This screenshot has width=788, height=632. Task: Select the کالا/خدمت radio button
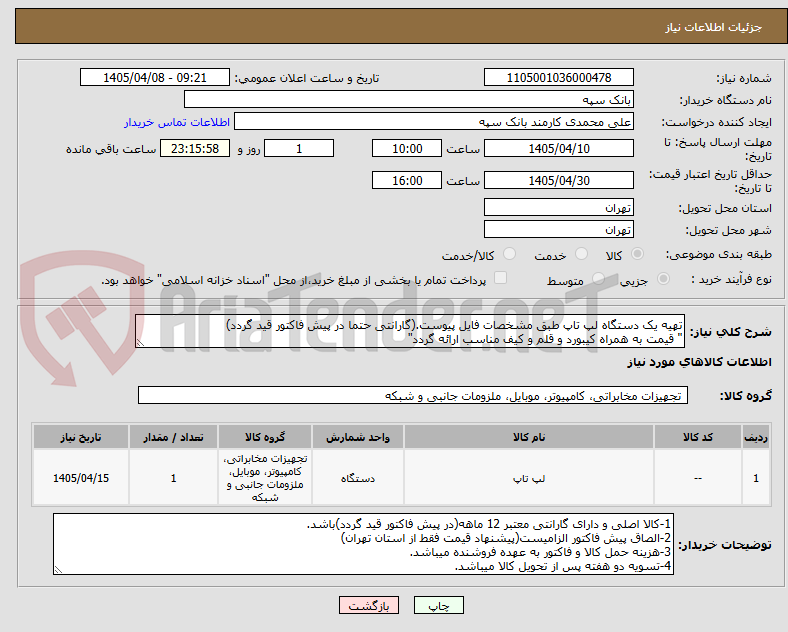(510, 254)
